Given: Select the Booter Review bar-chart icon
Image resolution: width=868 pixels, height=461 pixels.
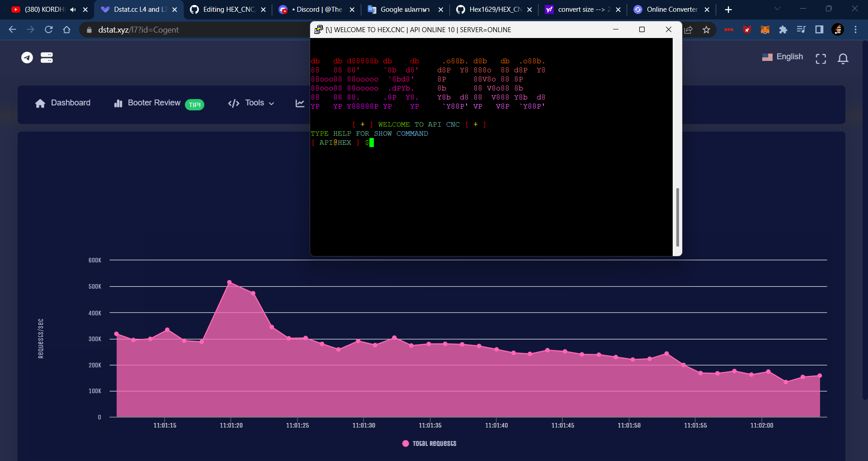Looking at the screenshot, I should 118,103.
